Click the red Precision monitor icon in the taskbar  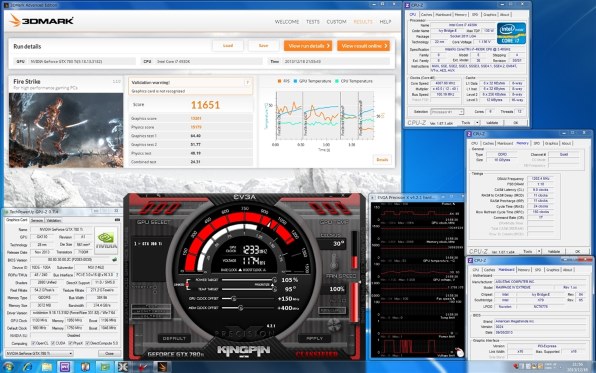143,367
